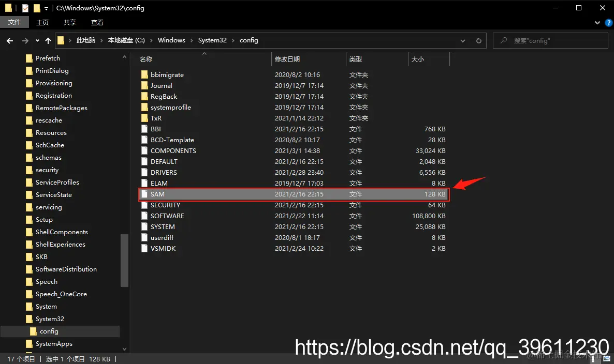Click the properties quick access icon
614x364 pixels.
point(25,8)
